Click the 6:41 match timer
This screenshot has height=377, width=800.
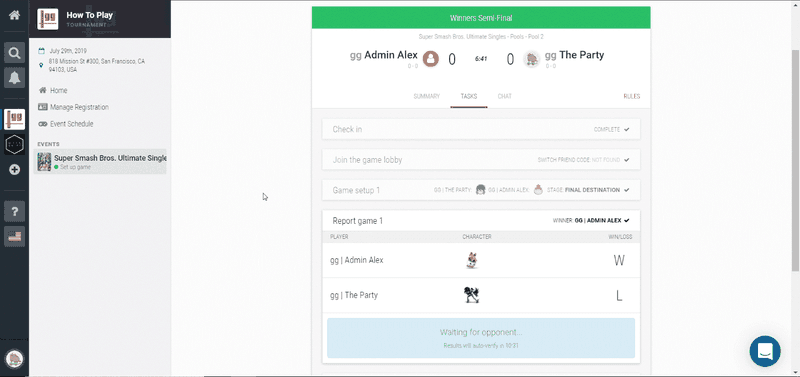tap(481, 59)
